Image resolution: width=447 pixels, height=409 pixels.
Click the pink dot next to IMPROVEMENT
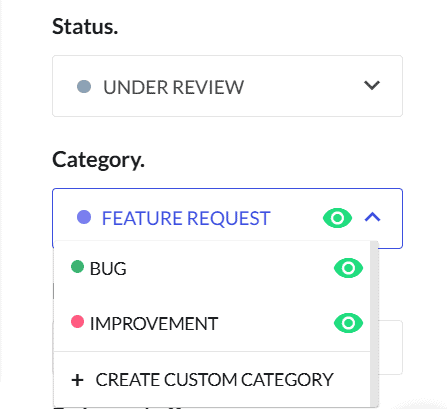pos(77,322)
